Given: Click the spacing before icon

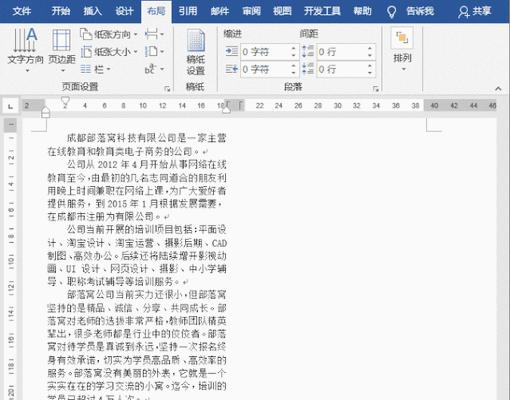Looking at the screenshot, I should [308, 51].
